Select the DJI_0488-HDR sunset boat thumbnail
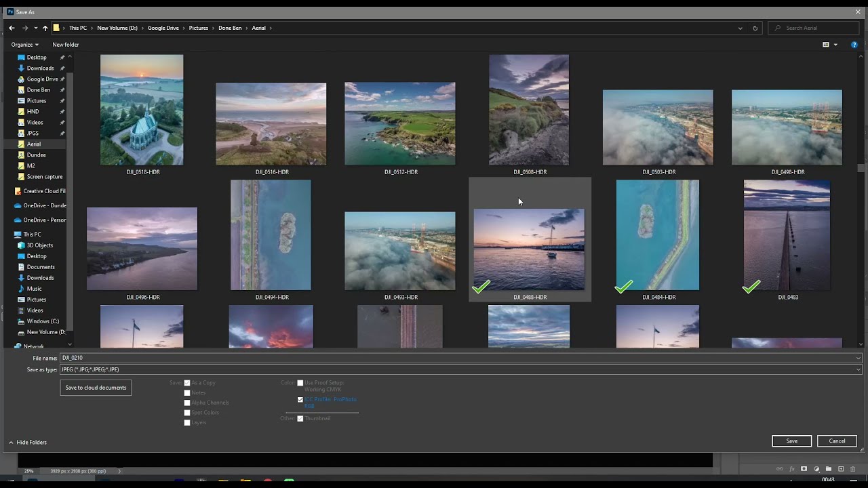The height and width of the screenshot is (488, 868). pos(529,249)
